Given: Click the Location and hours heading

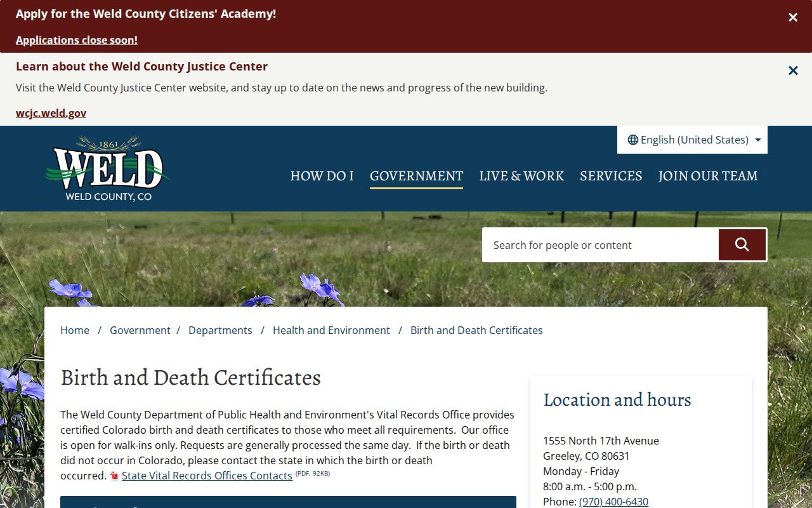Looking at the screenshot, I should click(x=617, y=399).
